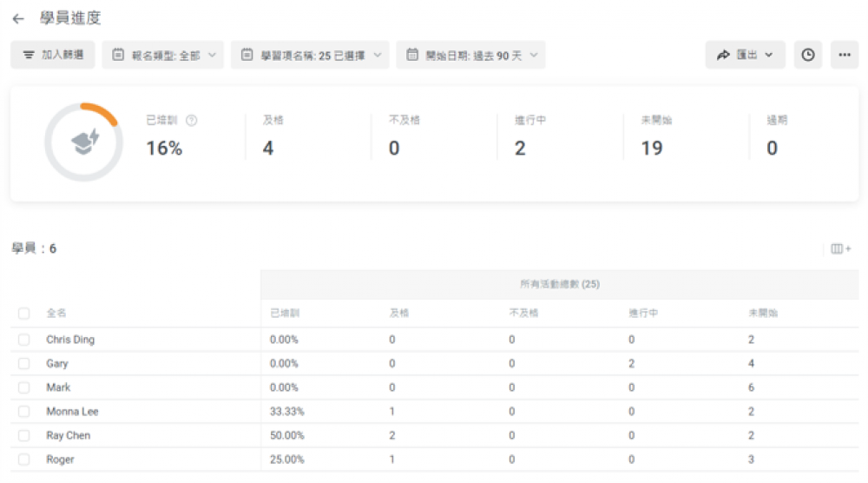Click the 加入篩選 button

(53, 55)
